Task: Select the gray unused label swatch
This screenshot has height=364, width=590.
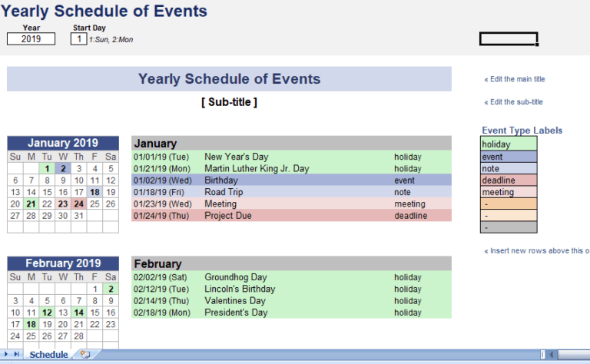Action: tap(509, 227)
